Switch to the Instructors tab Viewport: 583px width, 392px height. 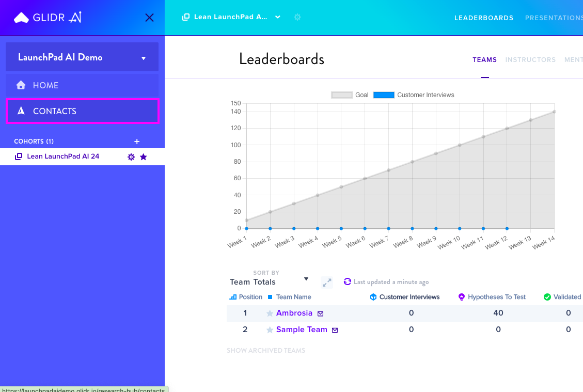click(x=530, y=60)
